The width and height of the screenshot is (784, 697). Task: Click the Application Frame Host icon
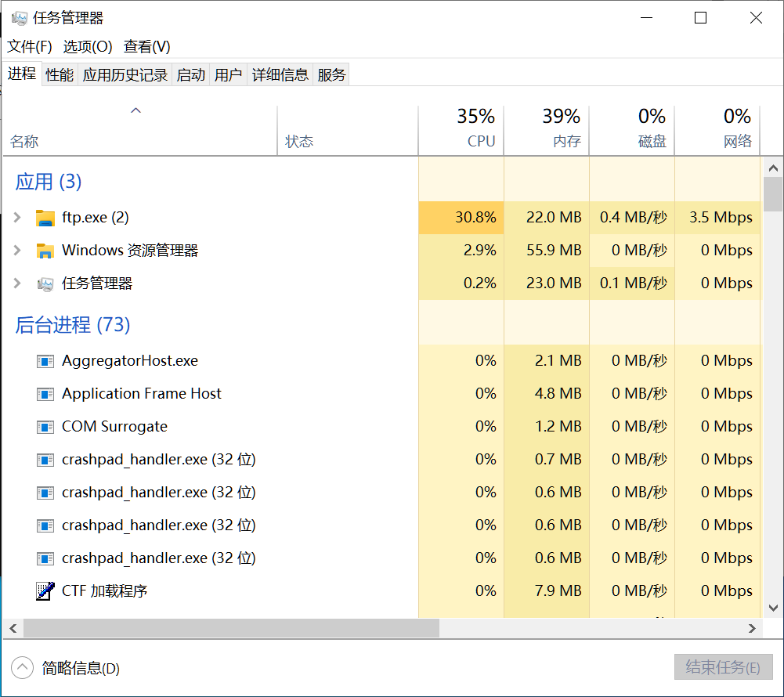pyautogui.click(x=45, y=394)
